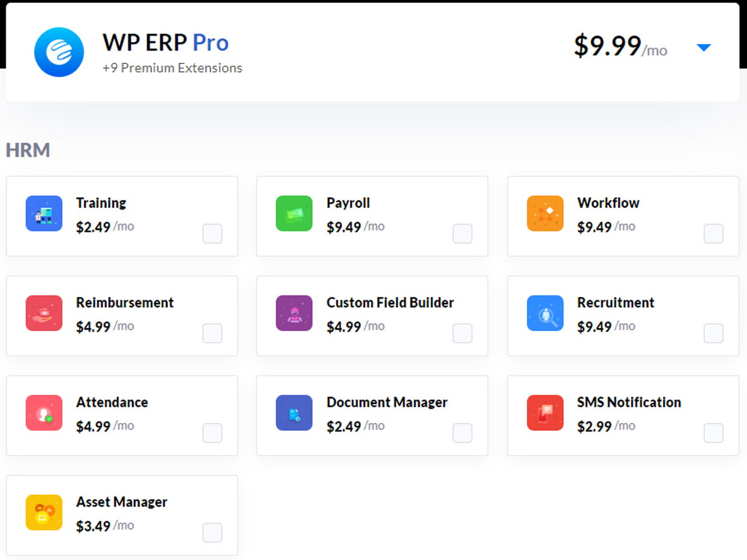The height and width of the screenshot is (560, 747).
Task: Click the SMS Notification name
Action: pyautogui.click(x=629, y=402)
